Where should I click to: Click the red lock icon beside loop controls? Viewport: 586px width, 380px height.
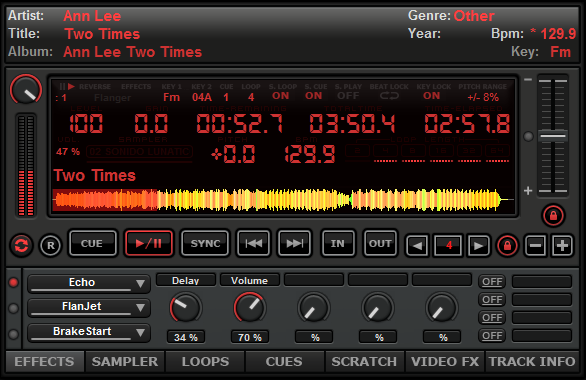[507, 245]
